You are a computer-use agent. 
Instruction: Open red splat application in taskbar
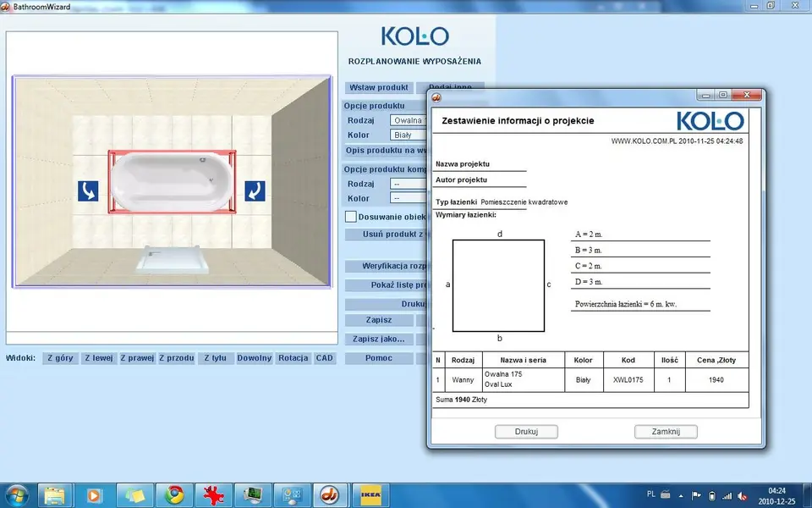[213, 495]
